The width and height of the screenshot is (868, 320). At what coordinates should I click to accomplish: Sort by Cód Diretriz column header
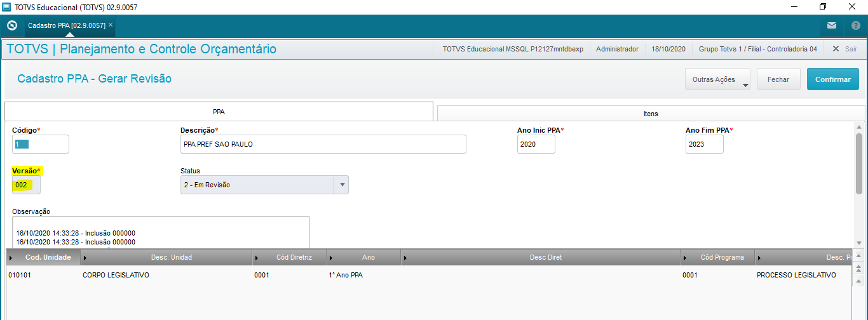coord(289,257)
